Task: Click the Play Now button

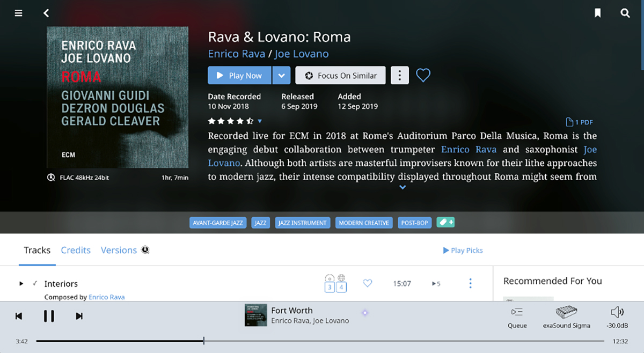Action: click(x=239, y=76)
